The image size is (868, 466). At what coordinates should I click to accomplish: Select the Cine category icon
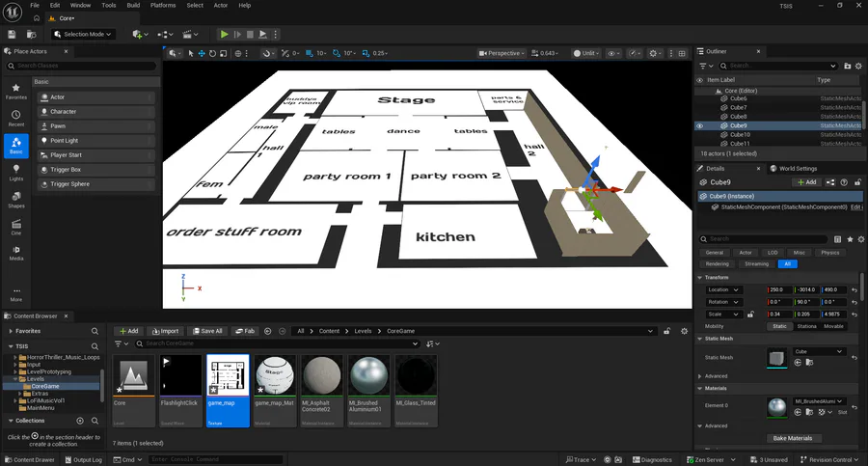point(16,227)
